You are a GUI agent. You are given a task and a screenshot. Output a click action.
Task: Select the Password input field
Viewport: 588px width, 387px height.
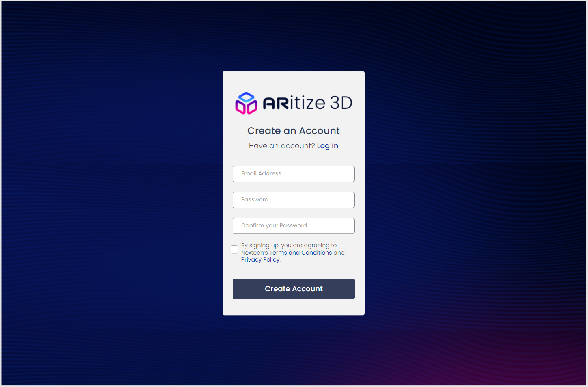coord(294,200)
